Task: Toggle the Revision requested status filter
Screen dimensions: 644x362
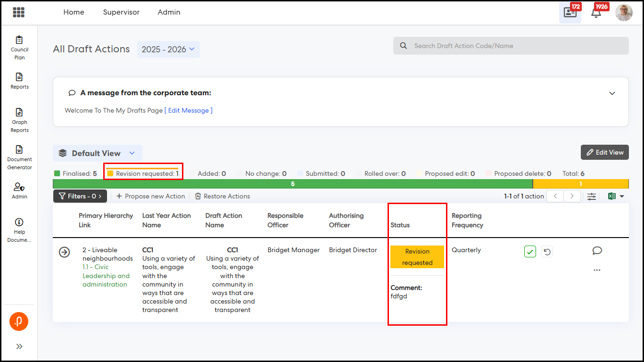Action: [143, 173]
